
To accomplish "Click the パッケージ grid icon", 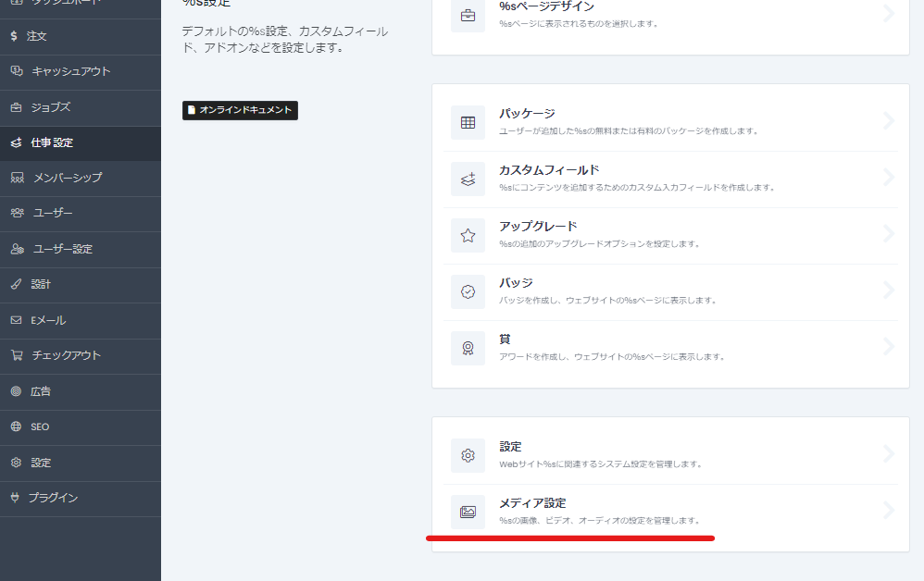I will 468,122.
